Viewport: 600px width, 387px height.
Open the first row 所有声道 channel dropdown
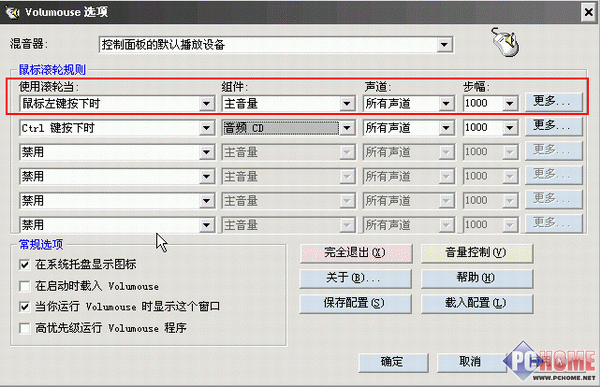[x=446, y=103]
